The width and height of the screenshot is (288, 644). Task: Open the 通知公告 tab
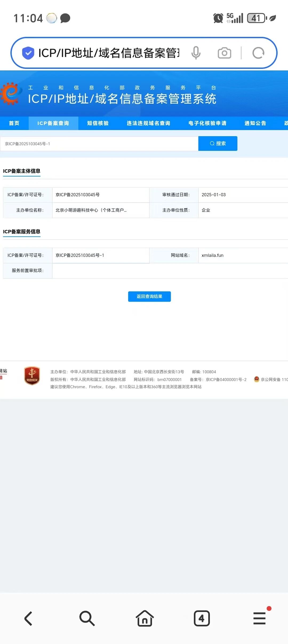(x=255, y=123)
